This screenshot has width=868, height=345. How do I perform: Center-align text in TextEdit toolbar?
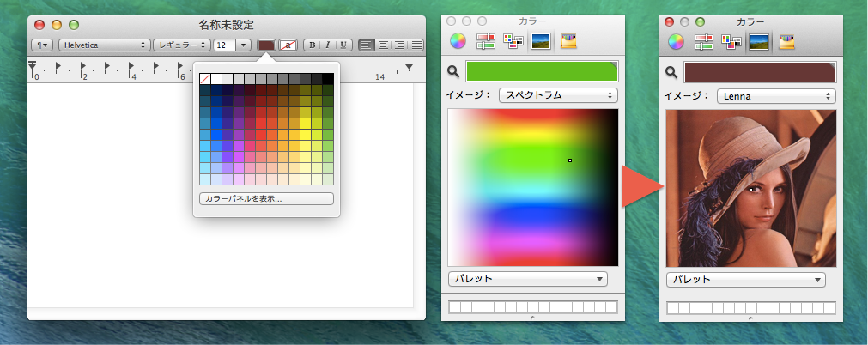383,45
